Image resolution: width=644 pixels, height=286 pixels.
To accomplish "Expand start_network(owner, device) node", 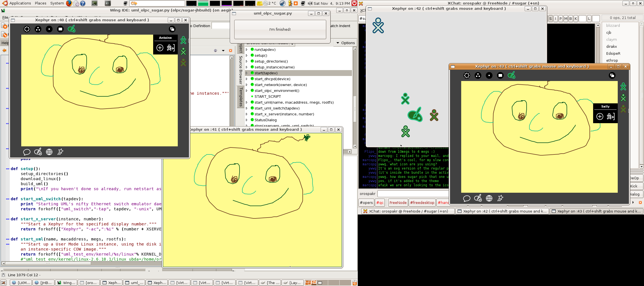I will coord(247,85).
